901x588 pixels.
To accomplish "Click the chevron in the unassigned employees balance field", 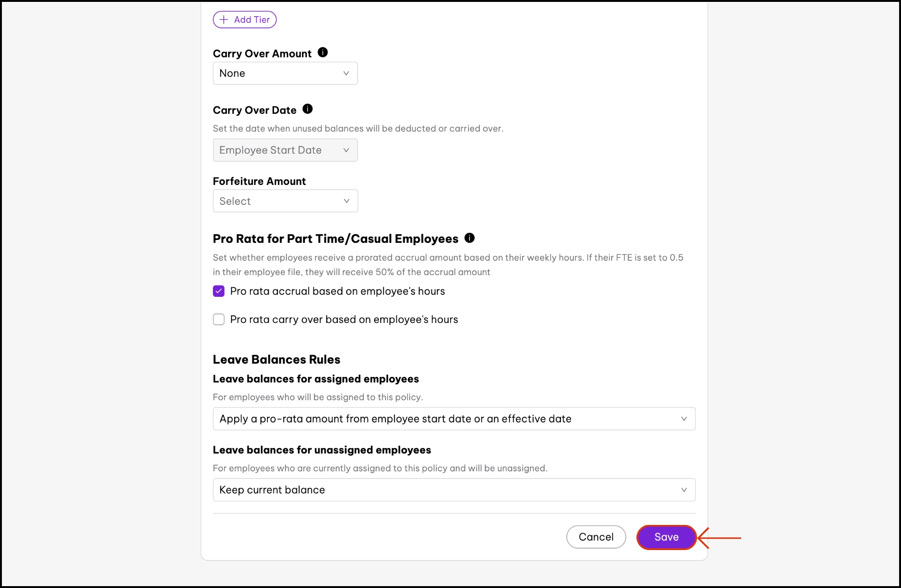I will (x=684, y=490).
